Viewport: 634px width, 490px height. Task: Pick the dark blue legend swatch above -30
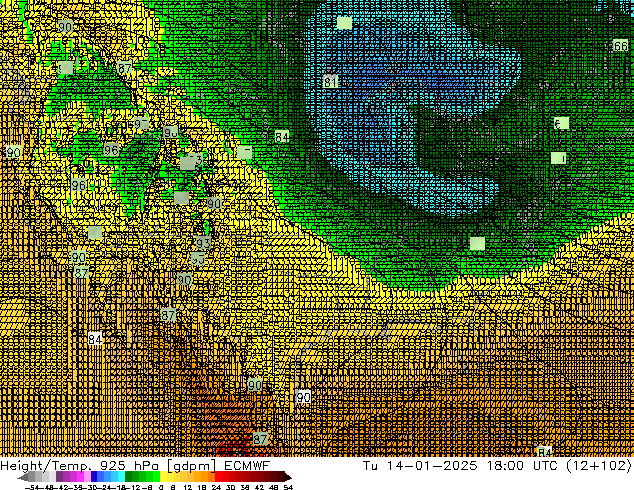click(x=94, y=477)
